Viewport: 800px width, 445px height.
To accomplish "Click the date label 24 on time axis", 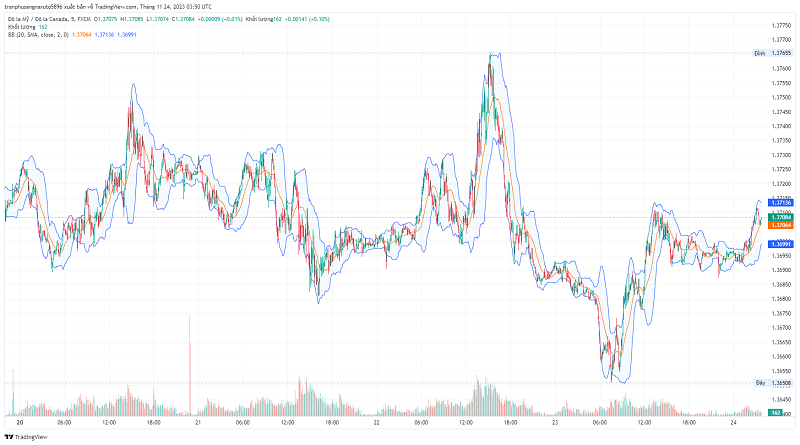I will [x=731, y=424].
